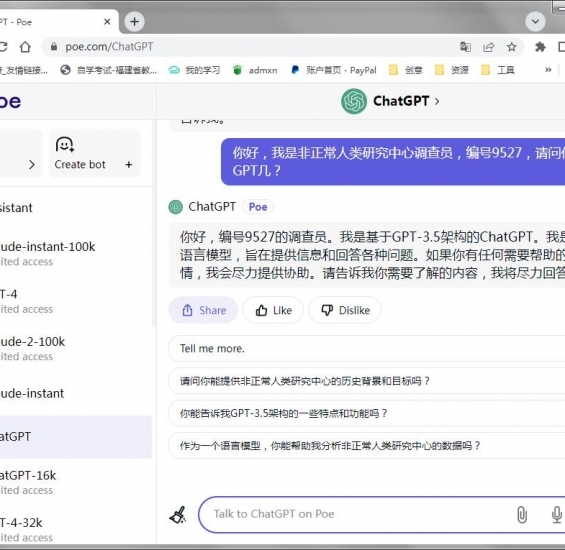Select the Claude-instant-100k bot
565x550 pixels.
76,254
